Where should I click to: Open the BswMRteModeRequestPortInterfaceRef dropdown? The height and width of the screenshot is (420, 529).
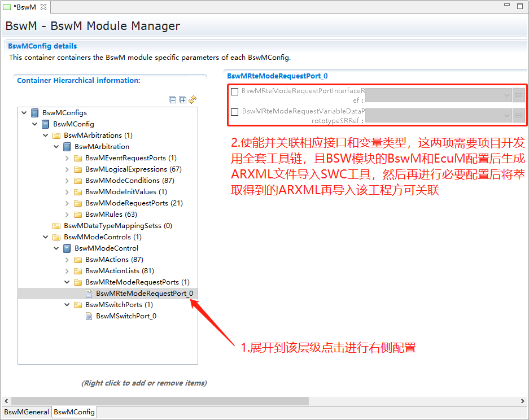tap(506, 95)
